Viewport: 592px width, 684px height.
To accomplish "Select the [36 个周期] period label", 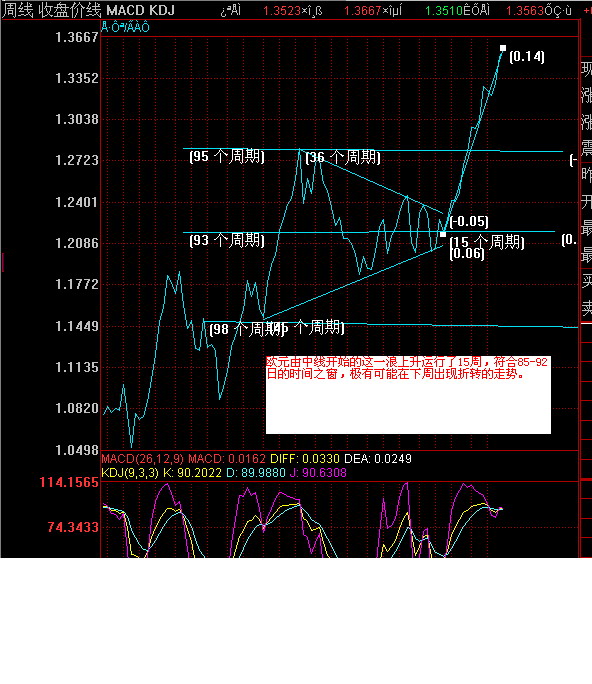I will point(343,157).
